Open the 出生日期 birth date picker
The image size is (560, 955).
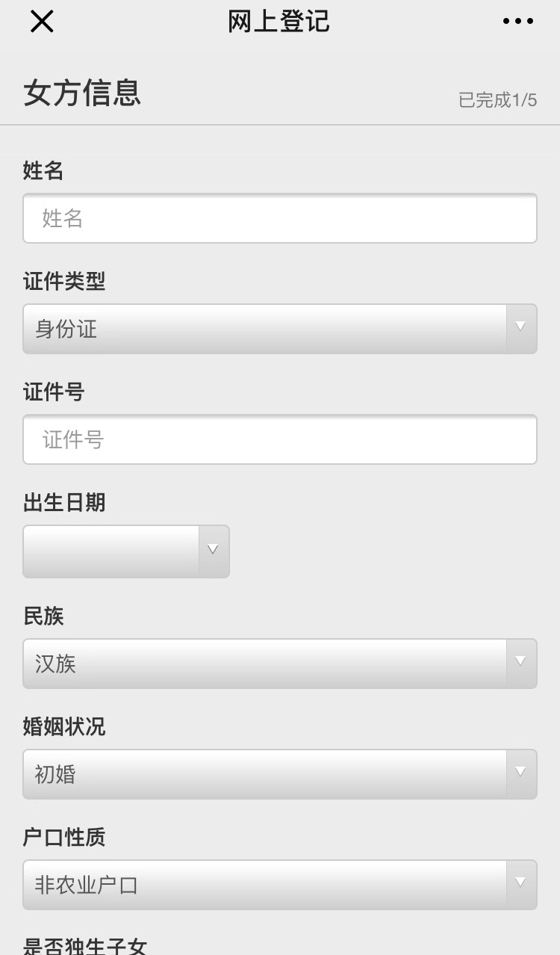125,551
